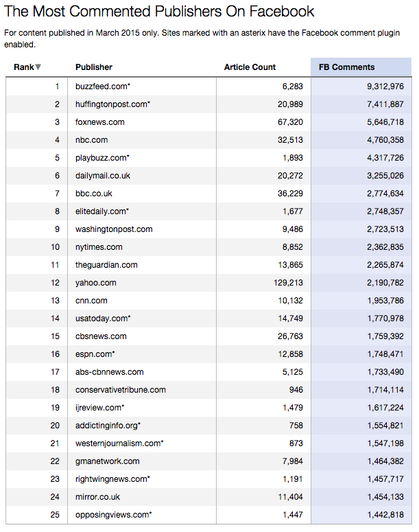Click the article count 1,893
This screenshot has width=419, height=532.
(293, 158)
